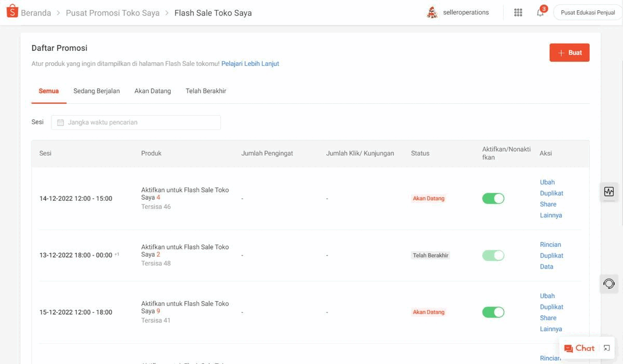Image resolution: width=623 pixels, height=364 pixels.
Task: Disable the 15-12-2022 flash sale session
Action: pyautogui.click(x=493, y=312)
